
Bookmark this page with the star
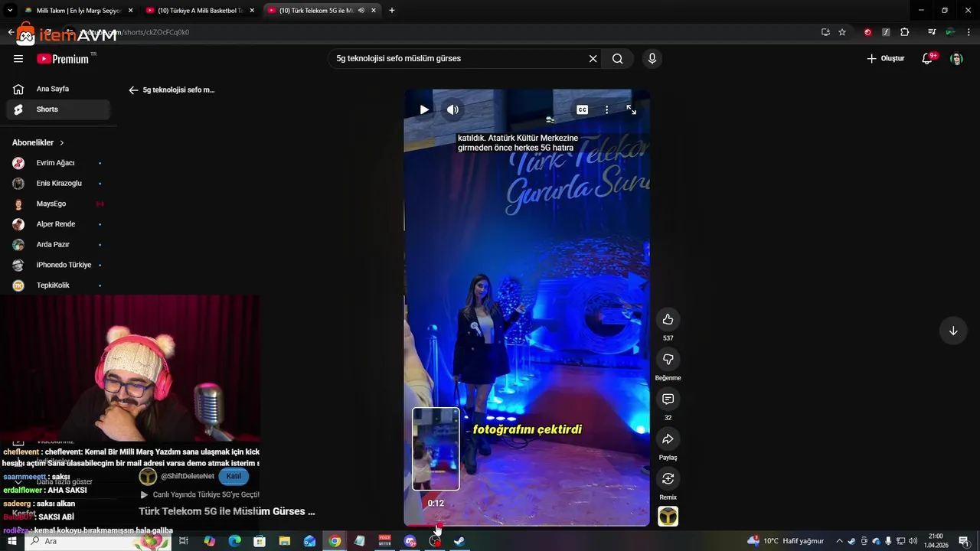point(842,32)
